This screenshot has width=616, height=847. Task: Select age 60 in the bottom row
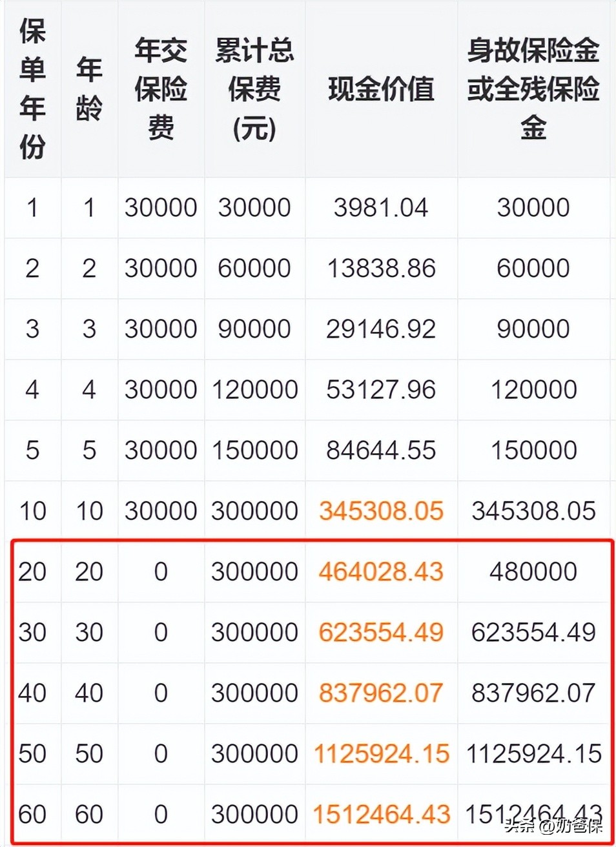[88, 814]
